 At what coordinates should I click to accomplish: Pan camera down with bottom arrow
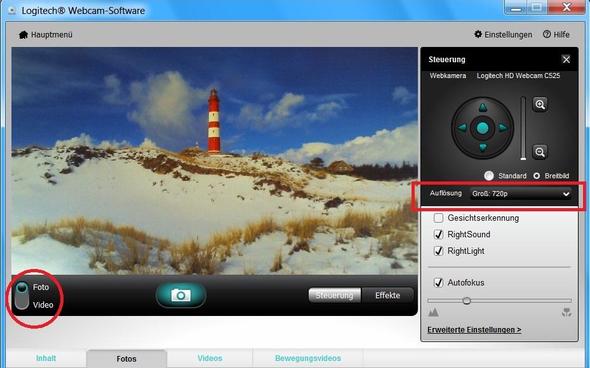coord(483,147)
